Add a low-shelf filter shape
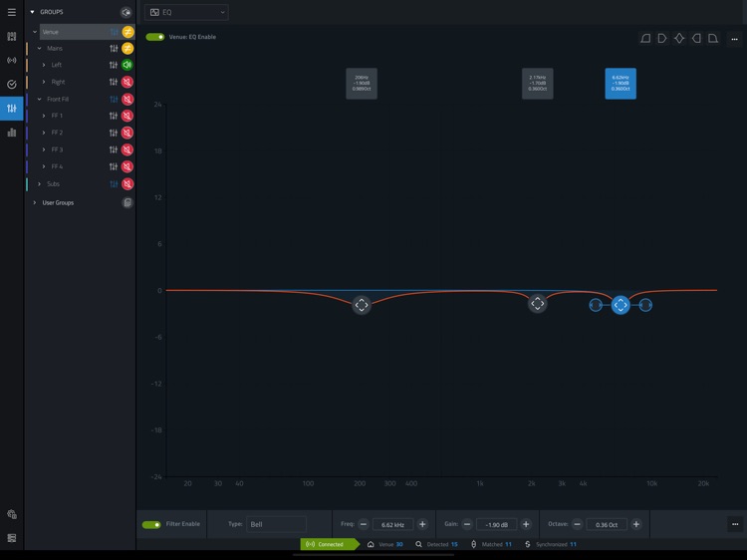 pyautogui.click(x=662, y=38)
